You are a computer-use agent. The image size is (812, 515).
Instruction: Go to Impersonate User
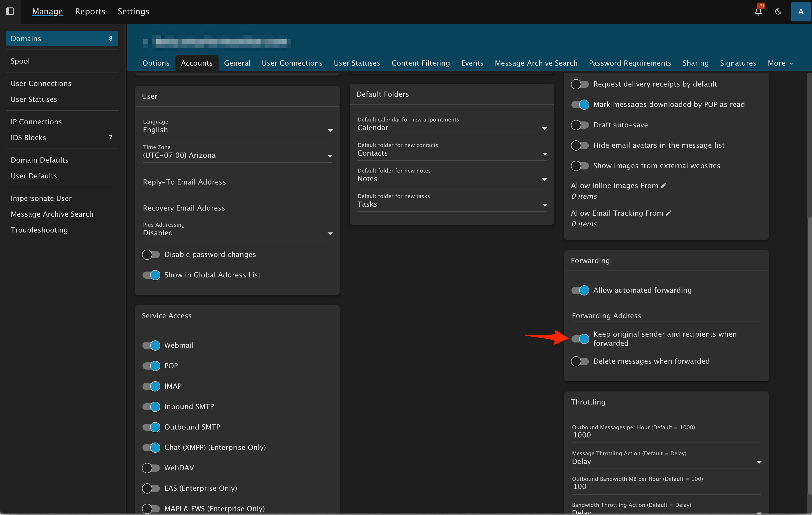[x=41, y=198]
